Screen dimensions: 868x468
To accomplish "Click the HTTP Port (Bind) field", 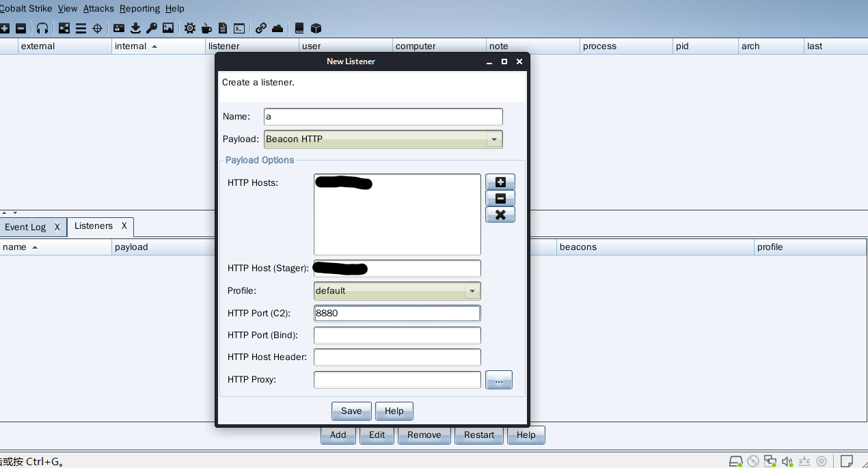I will click(397, 335).
